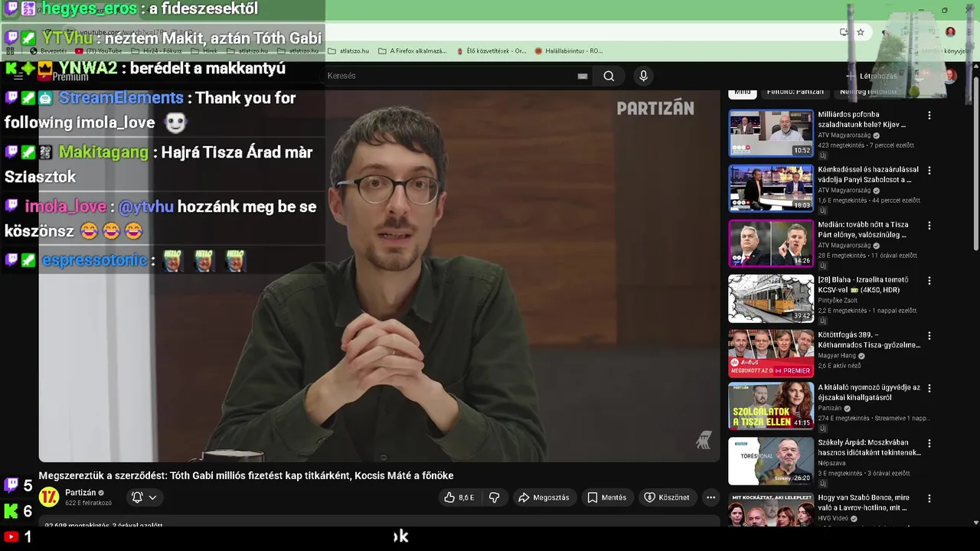Open options menu for Kémkedéssel és hazaárulással video
Viewport: 980px width, 551px height.
(929, 171)
